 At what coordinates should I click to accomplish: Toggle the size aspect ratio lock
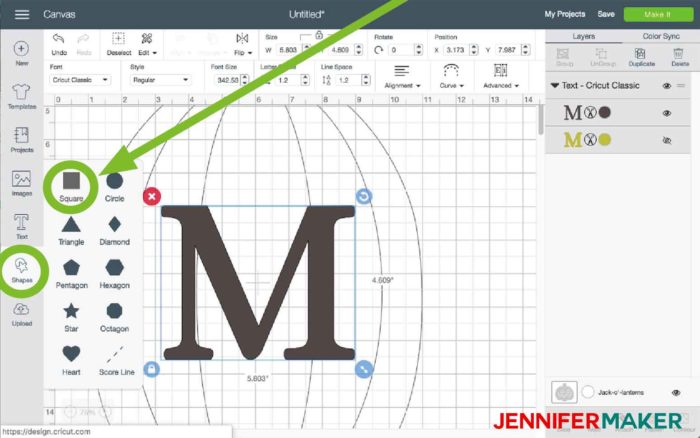point(319,35)
